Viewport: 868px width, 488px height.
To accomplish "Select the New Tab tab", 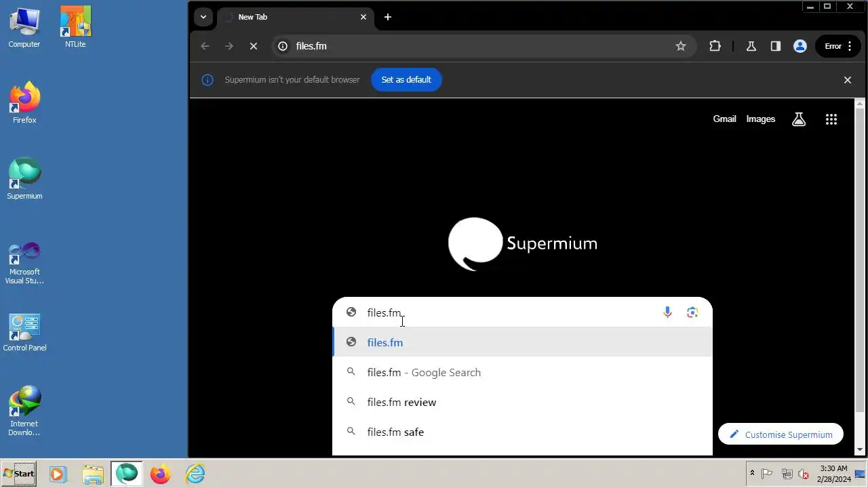I will (x=295, y=17).
